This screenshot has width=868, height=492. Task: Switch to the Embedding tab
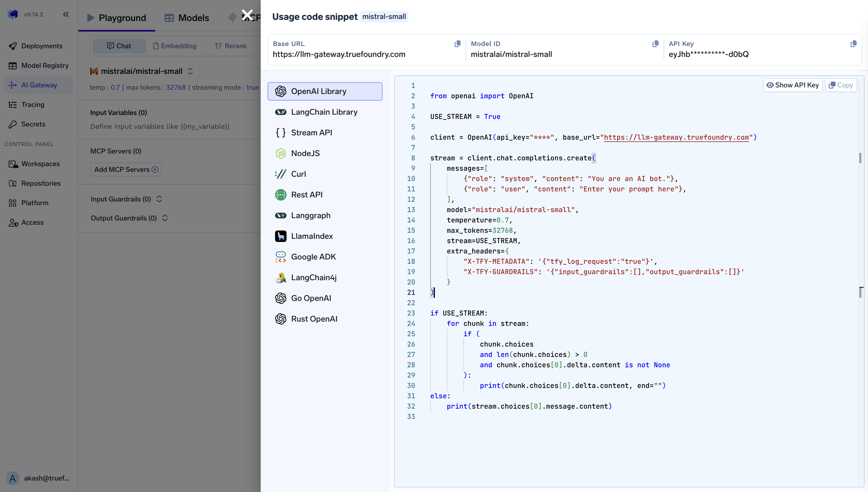(175, 46)
